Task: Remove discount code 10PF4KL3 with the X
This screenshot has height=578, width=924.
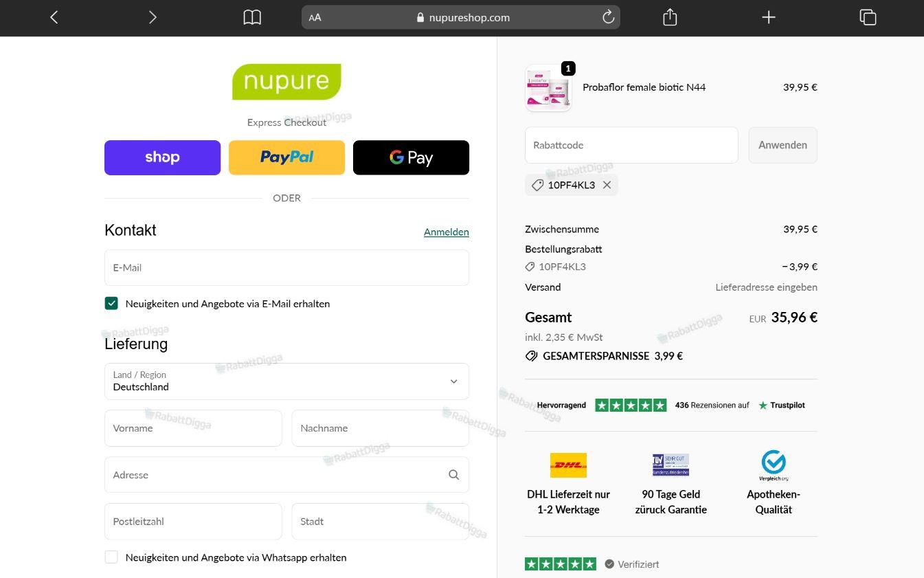Action: (x=607, y=185)
